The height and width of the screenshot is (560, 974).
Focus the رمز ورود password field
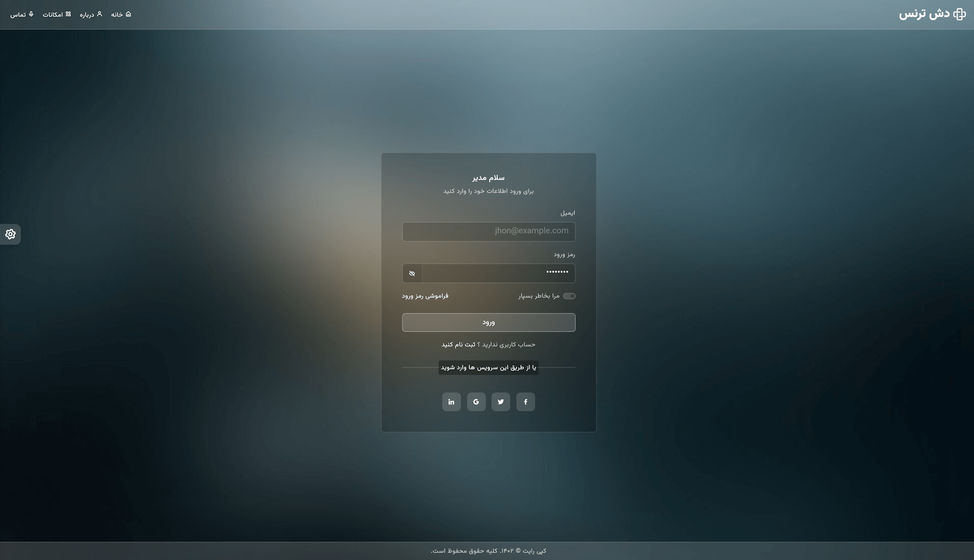(x=499, y=274)
